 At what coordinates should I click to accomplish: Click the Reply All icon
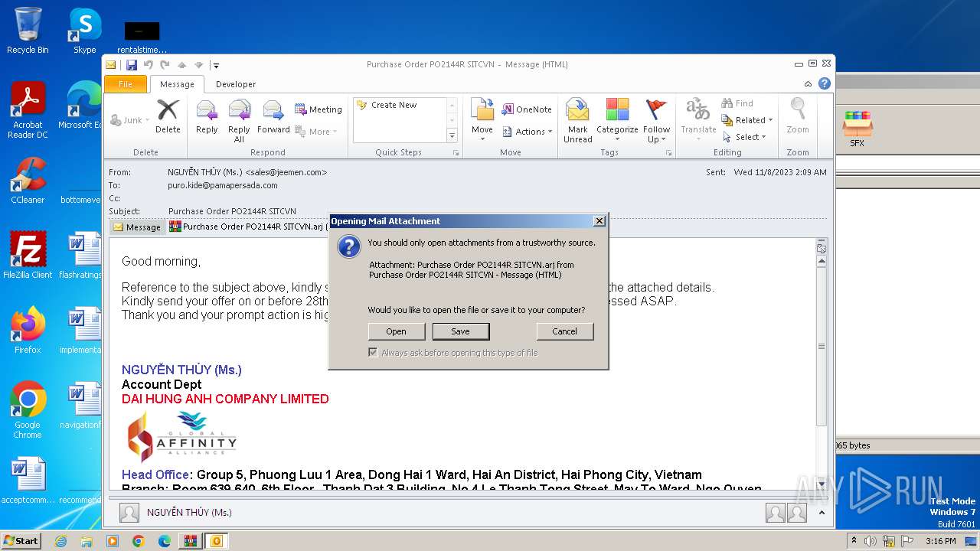[x=239, y=121]
